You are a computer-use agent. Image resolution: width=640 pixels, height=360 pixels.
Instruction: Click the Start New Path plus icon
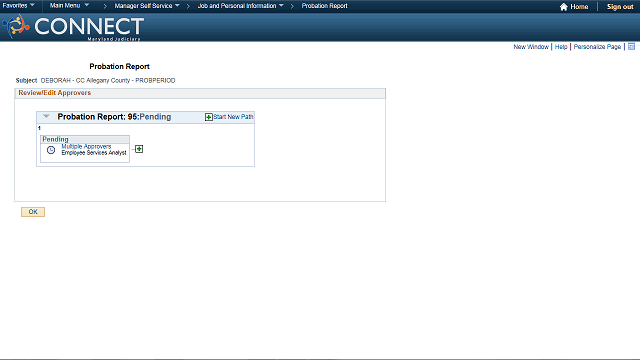[x=209, y=117]
